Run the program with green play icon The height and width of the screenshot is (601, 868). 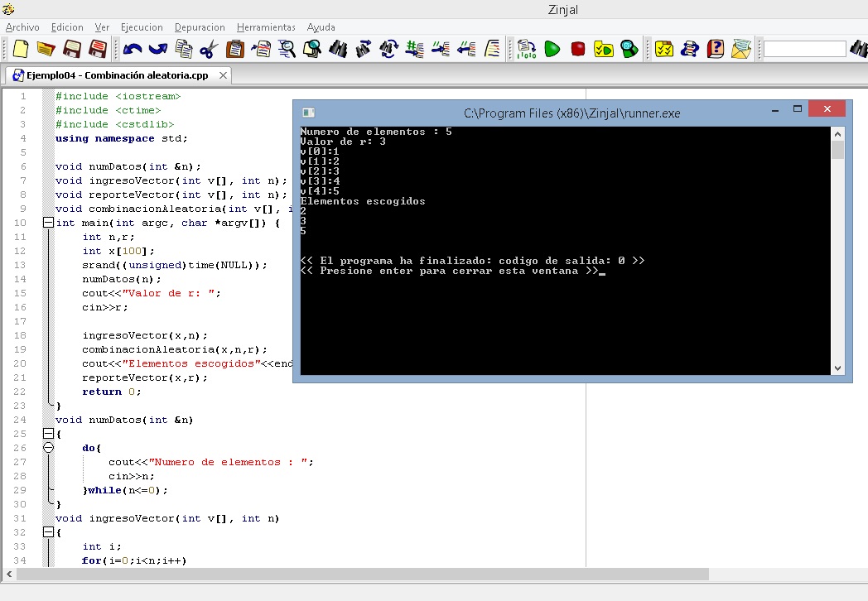(x=552, y=50)
